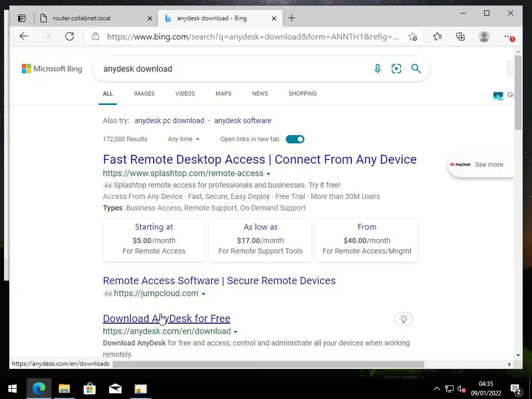Click the horizontal page scrollbar thumb

(269, 364)
